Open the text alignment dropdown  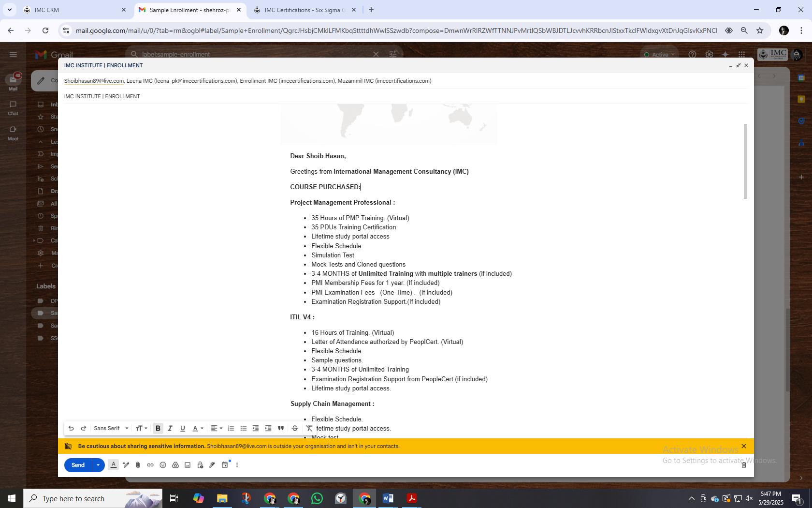217,428
